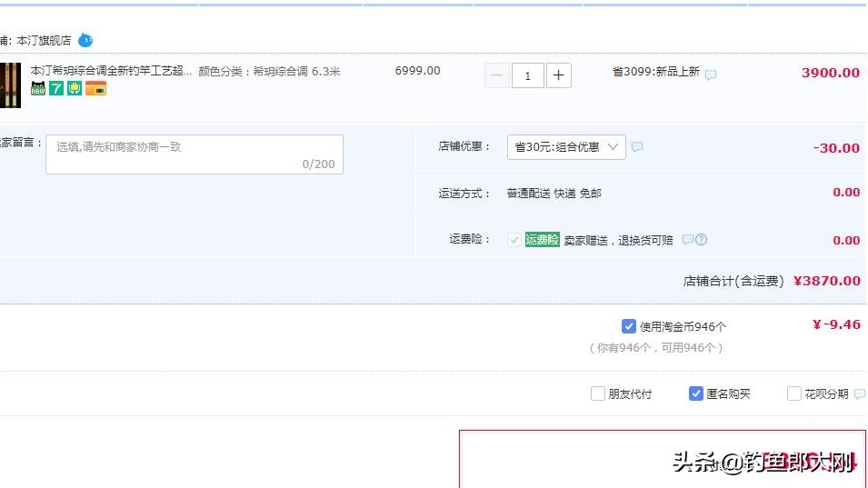
Task: Enable the 花呗分期 installment checkbox
Action: [793, 393]
